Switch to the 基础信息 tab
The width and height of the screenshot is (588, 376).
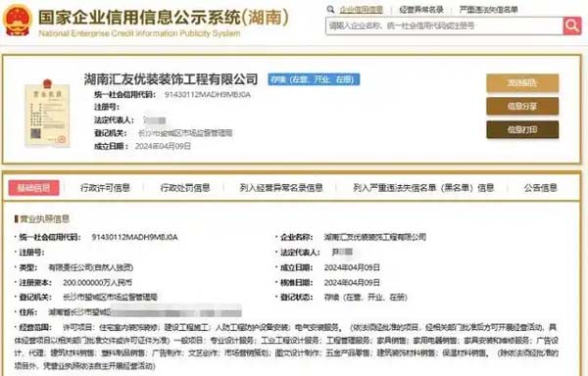click(x=33, y=188)
